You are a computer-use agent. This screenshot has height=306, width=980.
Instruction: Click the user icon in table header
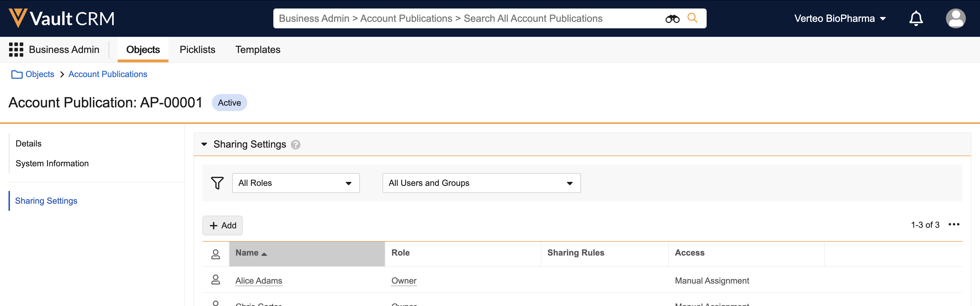click(216, 254)
